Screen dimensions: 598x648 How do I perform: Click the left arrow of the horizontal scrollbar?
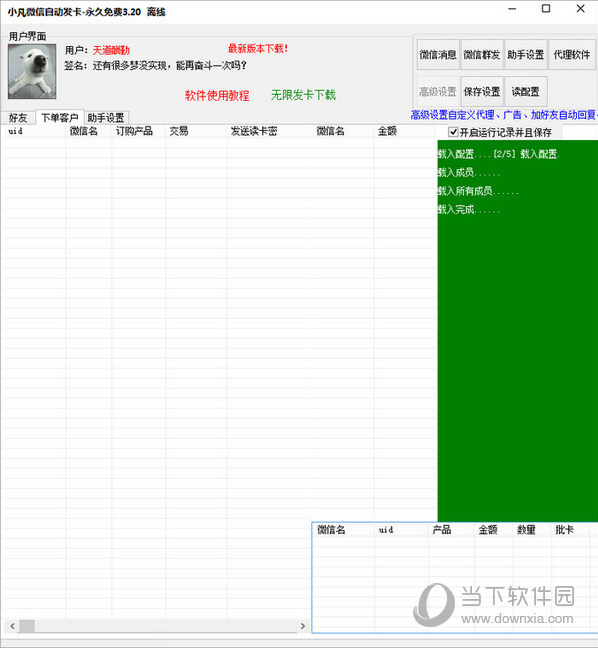point(12,626)
